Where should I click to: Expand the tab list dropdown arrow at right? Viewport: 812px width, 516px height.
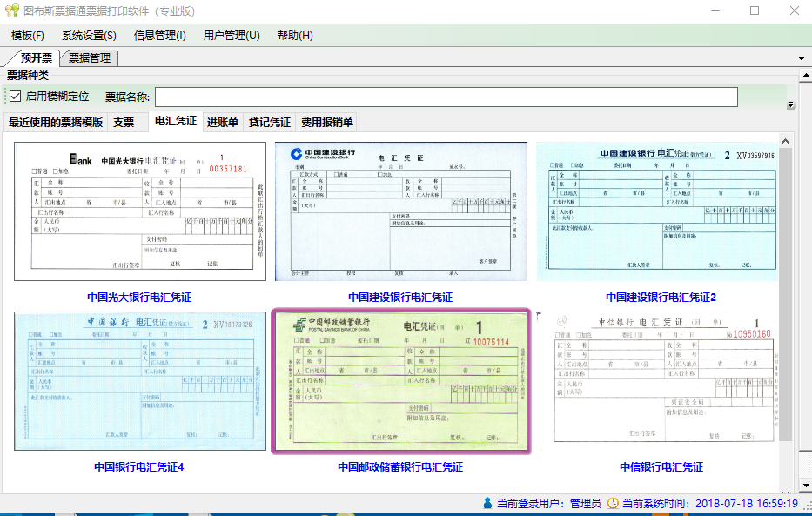click(802, 58)
